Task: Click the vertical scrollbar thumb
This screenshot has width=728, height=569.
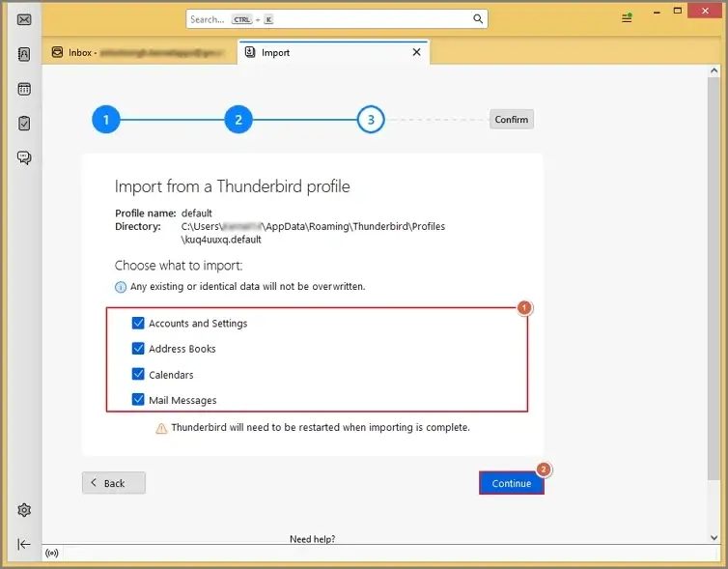Action: click(x=714, y=278)
